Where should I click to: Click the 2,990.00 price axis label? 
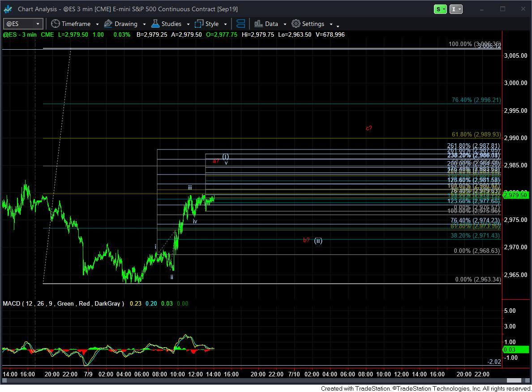(516, 138)
